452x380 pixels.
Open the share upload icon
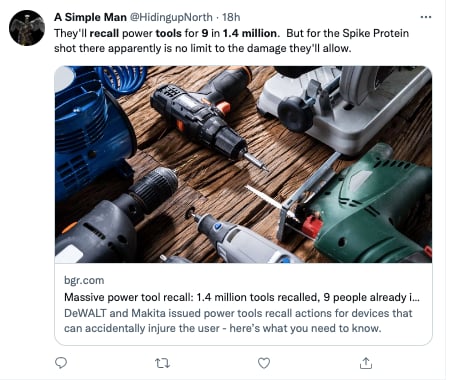click(366, 363)
